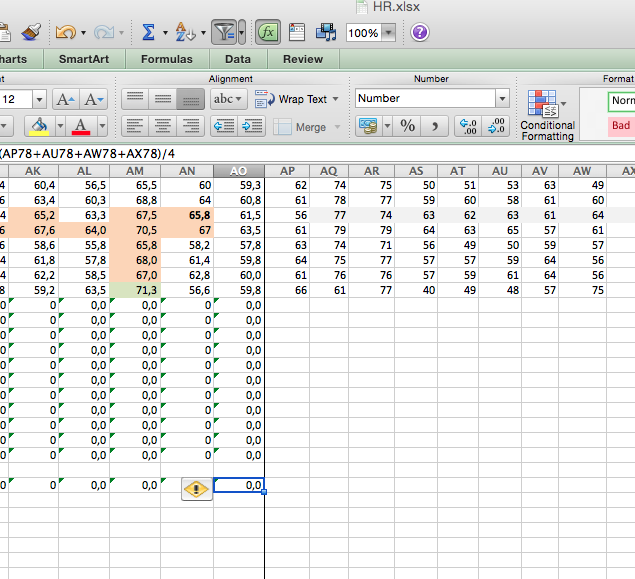The width and height of the screenshot is (635, 579).
Task: Click in the formula bar text
Action: [x=87, y=154]
